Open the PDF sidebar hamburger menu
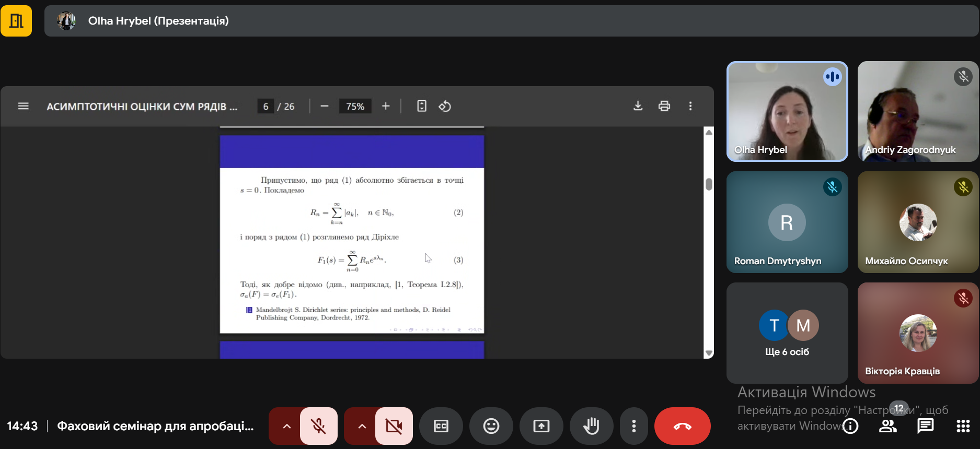This screenshot has width=980, height=449. [23, 106]
